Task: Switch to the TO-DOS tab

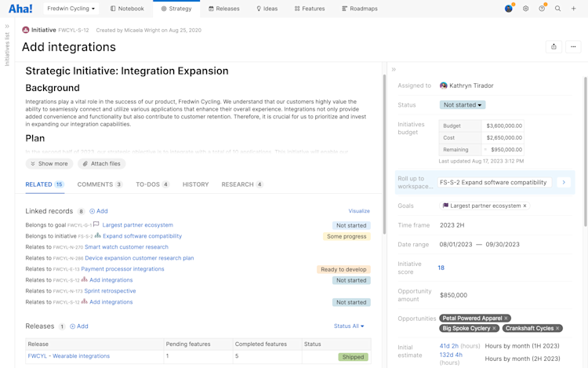Action: (x=153, y=184)
